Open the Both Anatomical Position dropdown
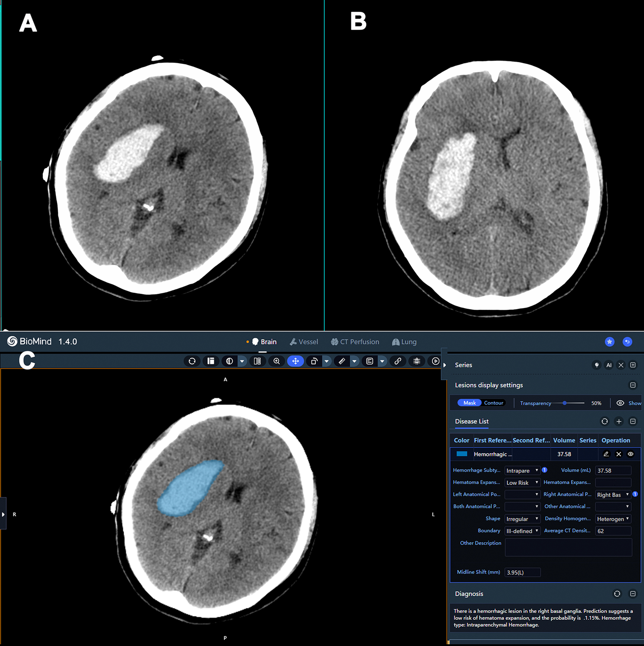 coord(522,507)
